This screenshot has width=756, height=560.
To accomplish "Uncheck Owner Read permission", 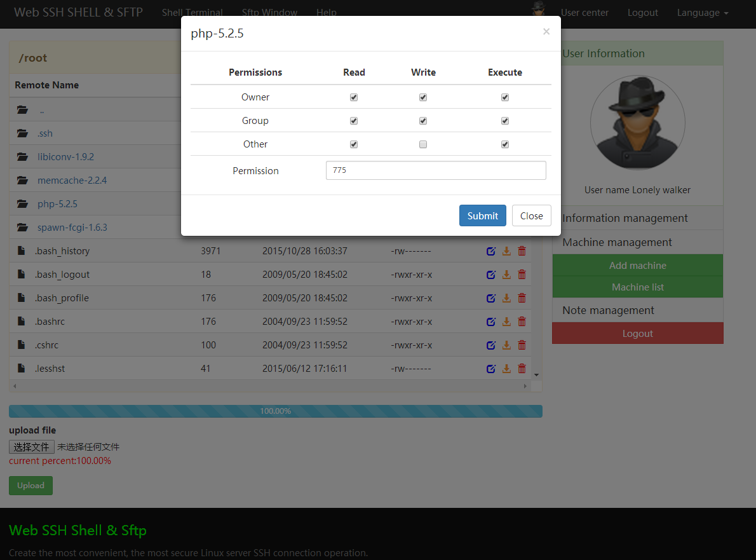I will pyautogui.click(x=354, y=97).
